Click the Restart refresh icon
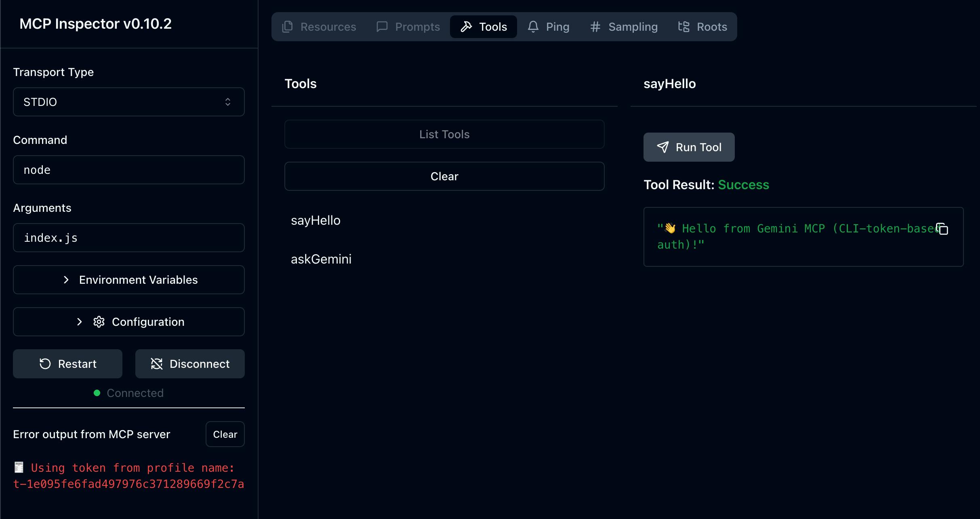This screenshot has width=980, height=519. pos(45,363)
